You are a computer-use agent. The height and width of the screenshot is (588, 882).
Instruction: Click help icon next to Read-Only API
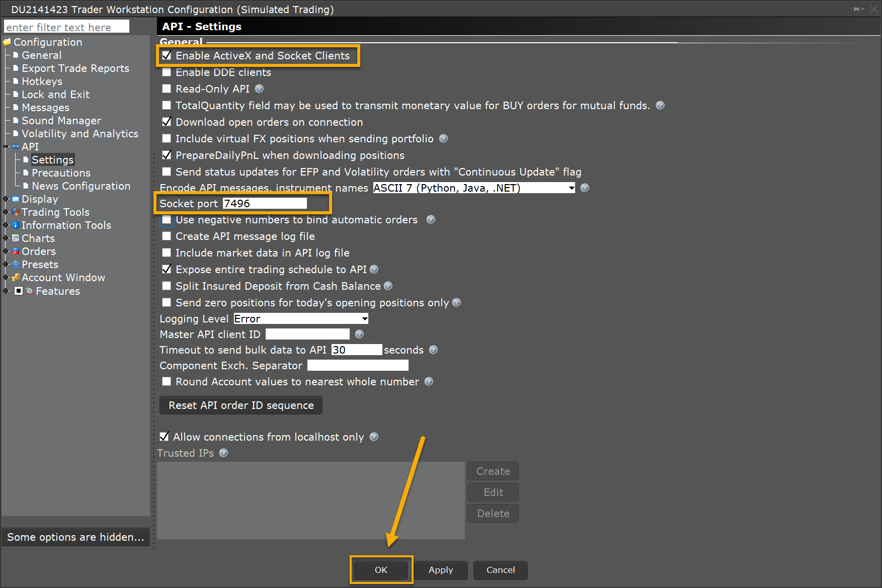(x=259, y=89)
